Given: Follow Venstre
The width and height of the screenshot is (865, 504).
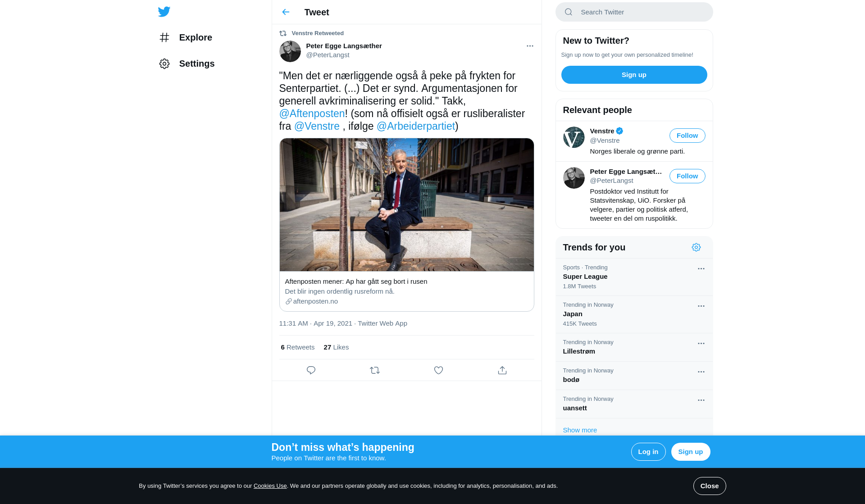Looking at the screenshot, I should 687,136.
